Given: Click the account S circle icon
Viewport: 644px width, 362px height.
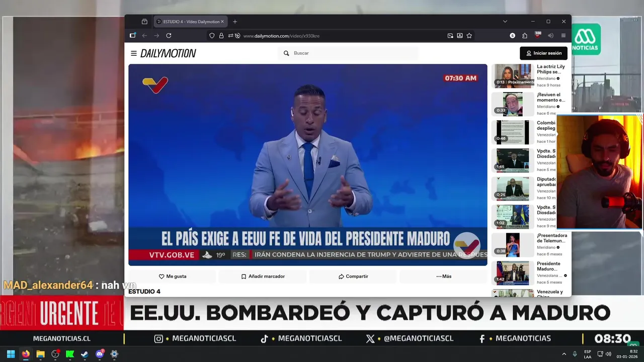Looking at the screenshot, I should tap(512, 36).
